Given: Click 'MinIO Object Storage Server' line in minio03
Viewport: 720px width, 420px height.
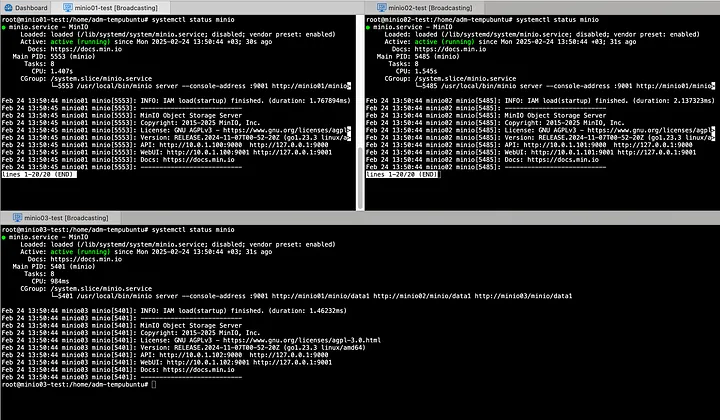Looking at the screenshot, I should [x=191, y=325].
